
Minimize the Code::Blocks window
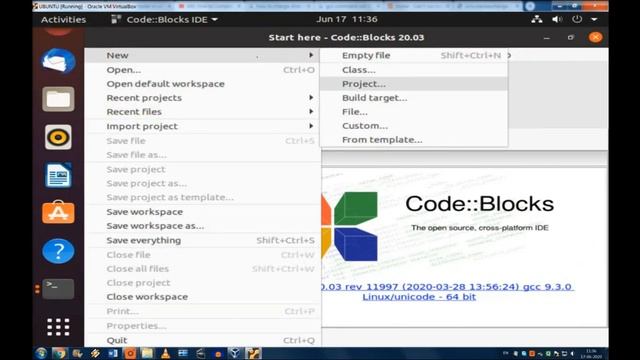[547, 38]
